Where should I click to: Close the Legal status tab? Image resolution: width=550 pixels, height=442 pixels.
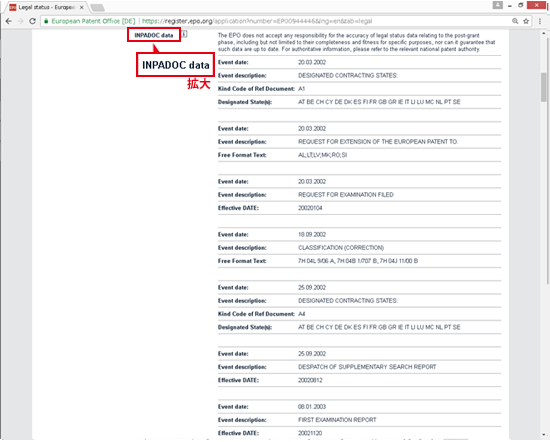point(81,7)
